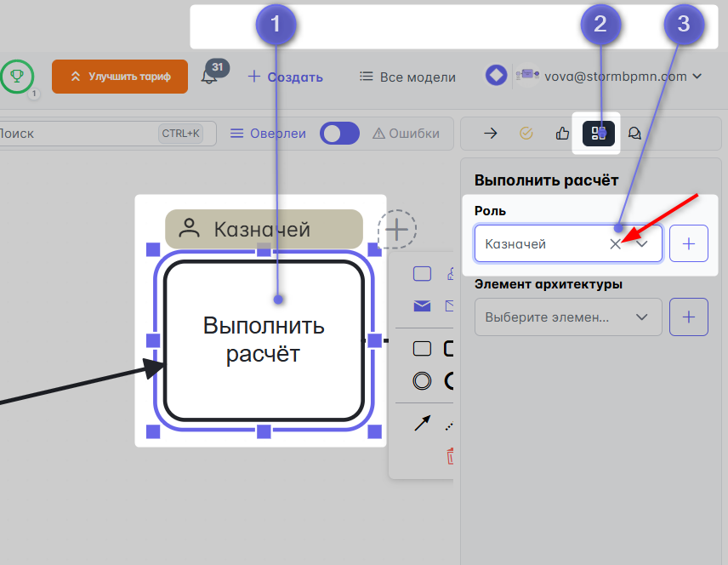Select the arrow connection tool in palette
This screenshot has height=565, width=728.
click(422, 423)
